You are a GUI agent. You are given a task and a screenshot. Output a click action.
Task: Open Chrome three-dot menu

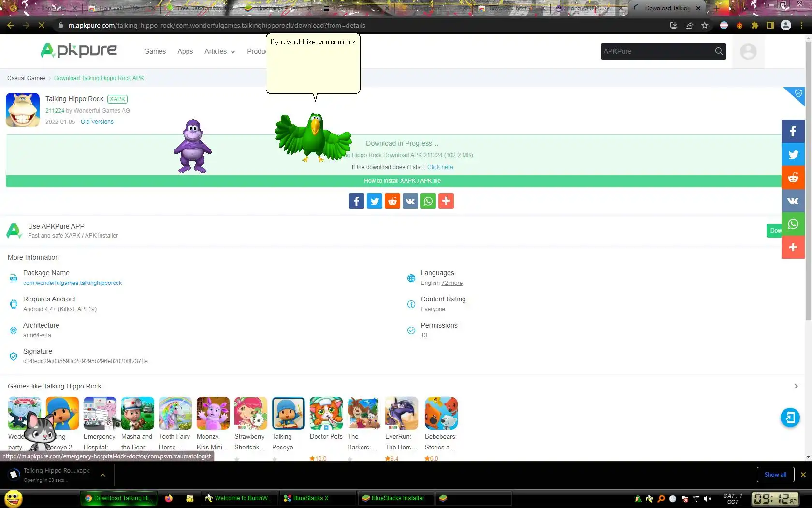tap(802, 25)
